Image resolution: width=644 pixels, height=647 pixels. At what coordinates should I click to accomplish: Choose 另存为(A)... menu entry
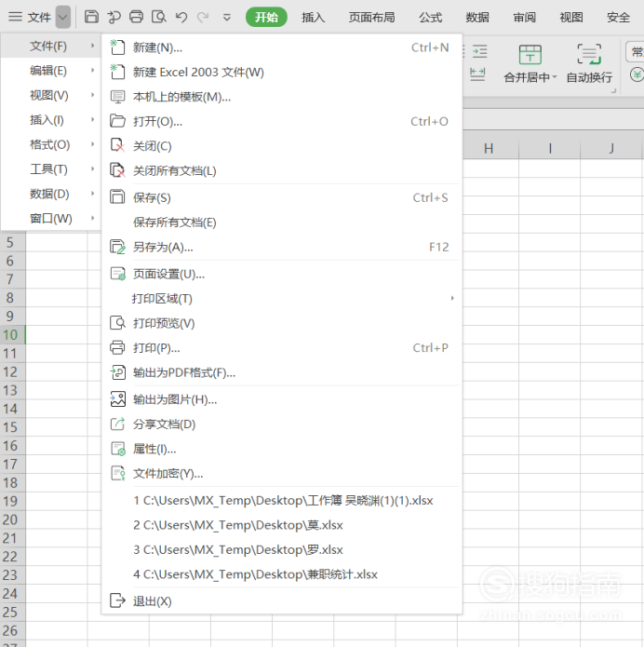tap(282, 247)
